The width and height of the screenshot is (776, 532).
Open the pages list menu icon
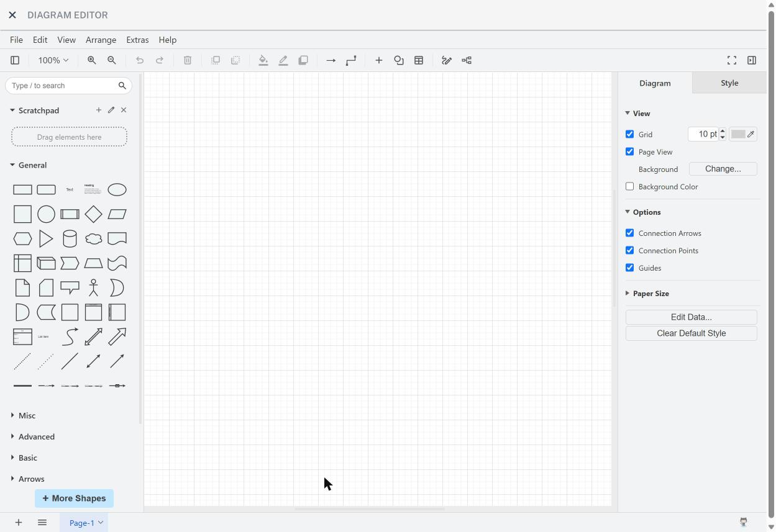(x=42, y=523)
